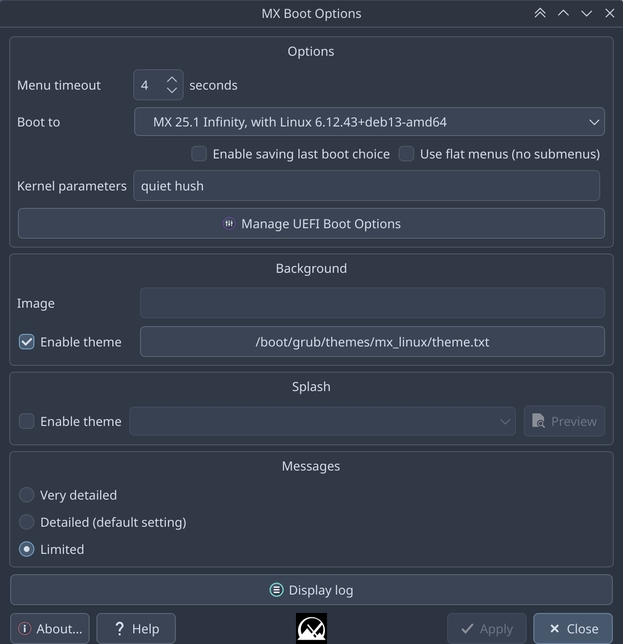This screenshot has height=644, width=623.
Task: Close the window with title bar X
Action: click(x=610, y=13)
